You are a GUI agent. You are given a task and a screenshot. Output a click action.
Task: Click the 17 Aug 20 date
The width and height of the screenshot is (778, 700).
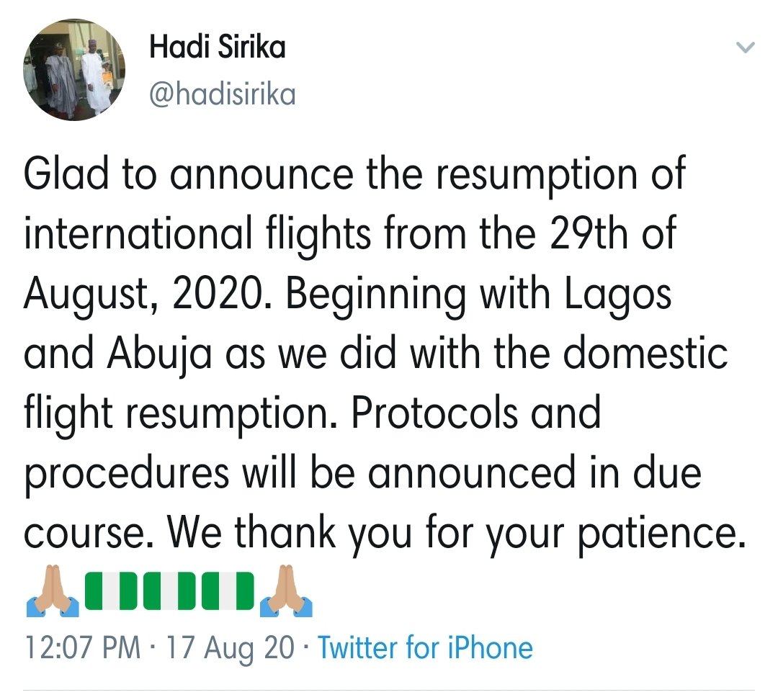point(231,647)
